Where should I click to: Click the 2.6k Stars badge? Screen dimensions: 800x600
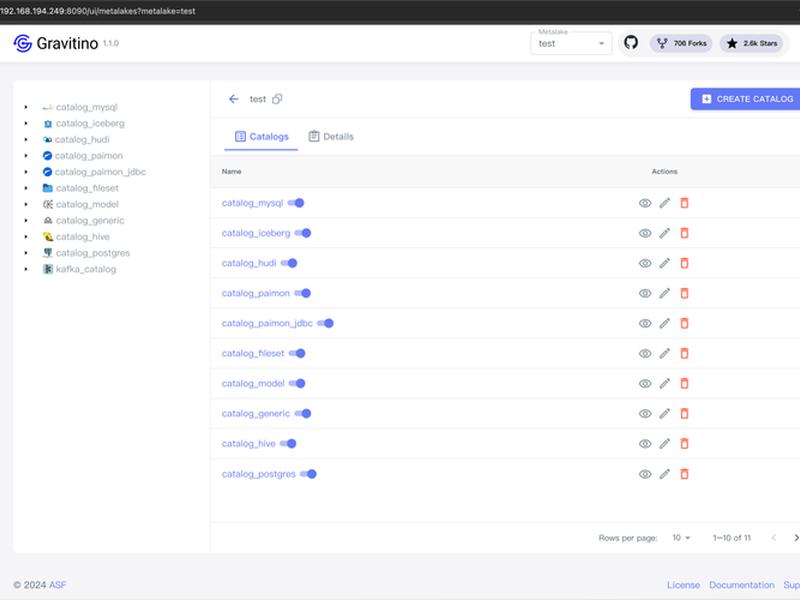753,43
